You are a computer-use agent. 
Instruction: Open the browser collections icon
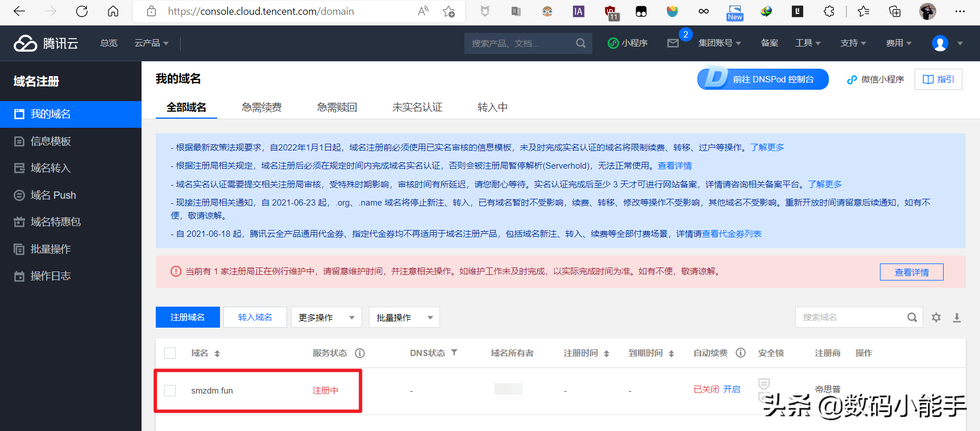pos(895,11)
